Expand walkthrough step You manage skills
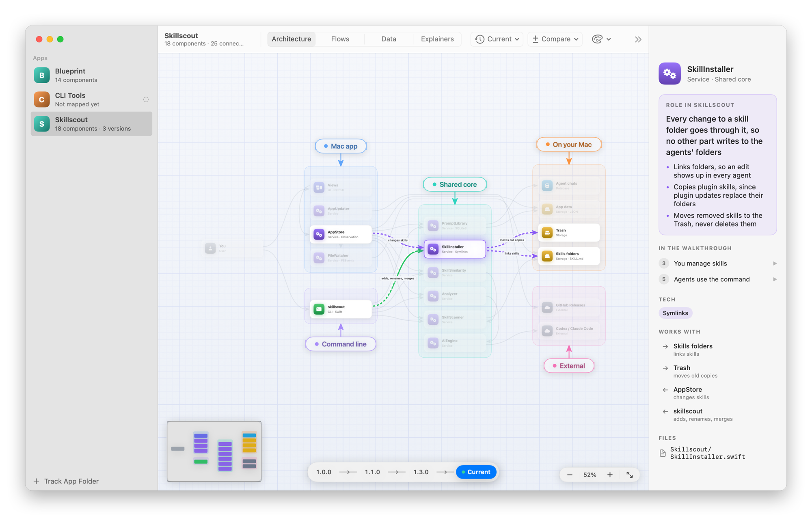Screen dimensions: 812x516 (x=717, y=263)
